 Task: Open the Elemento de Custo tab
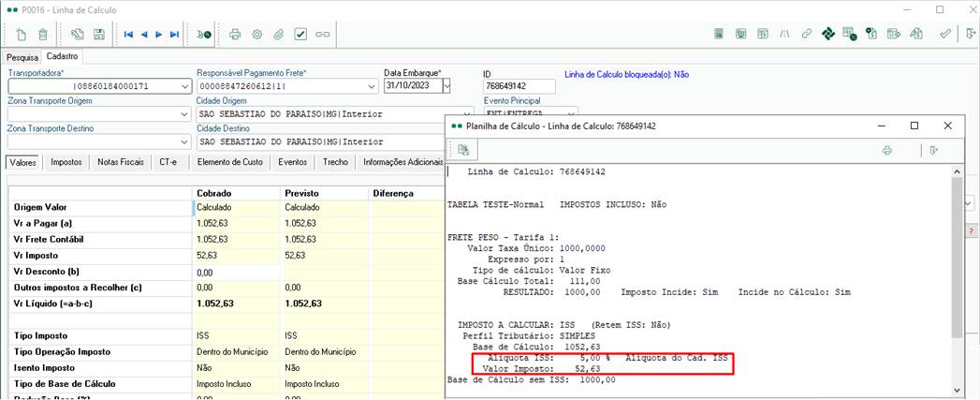[x=229, y=162]
